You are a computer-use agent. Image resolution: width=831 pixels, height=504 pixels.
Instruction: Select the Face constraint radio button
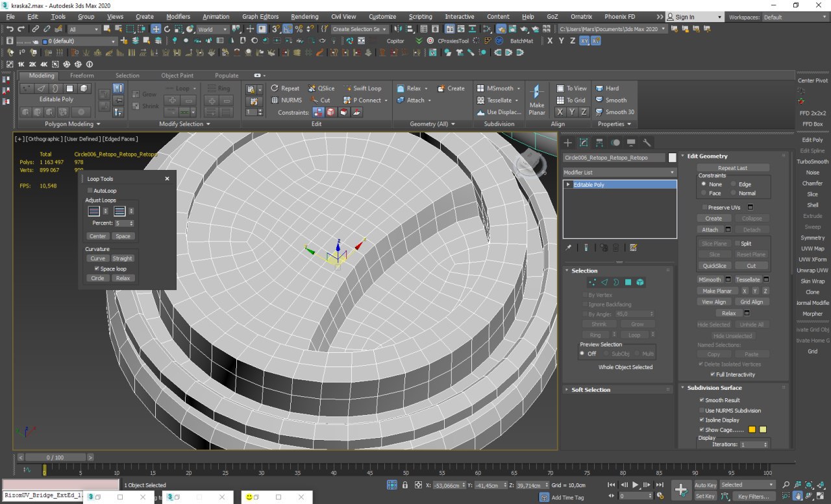click(704, 193)
